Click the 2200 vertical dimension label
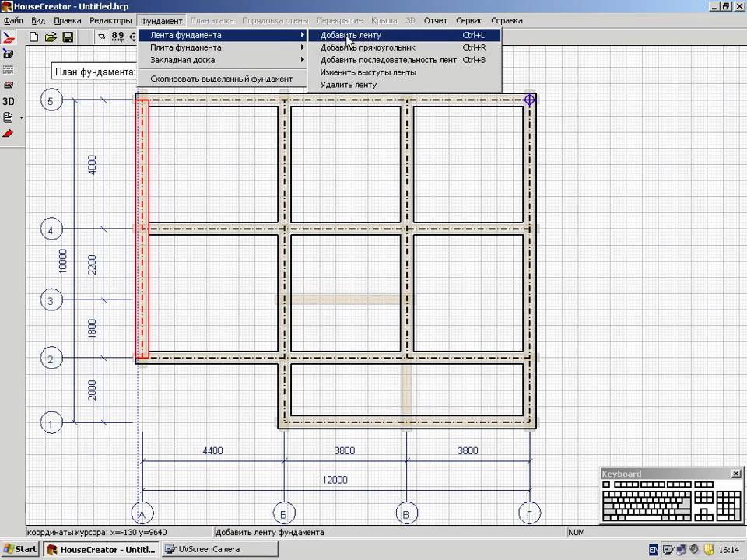The image size is (747, 560). pyautogui.click(x=92, y=264)
